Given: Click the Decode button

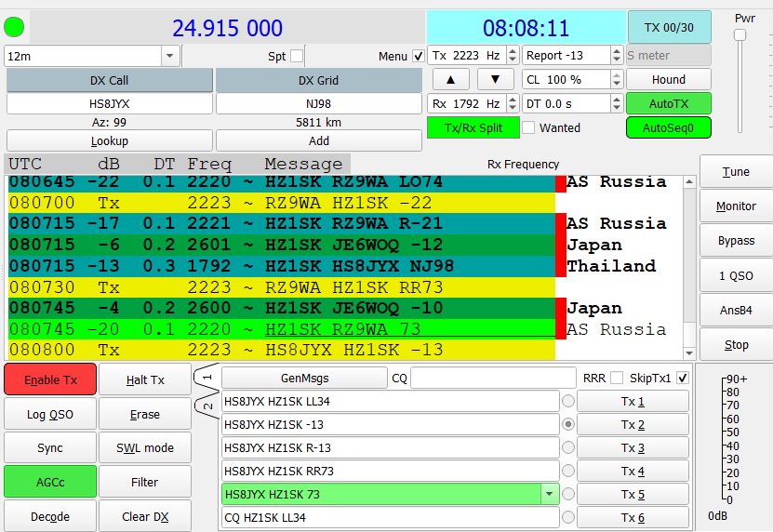Looking at the screenshot, I should (x=50, y=516).
